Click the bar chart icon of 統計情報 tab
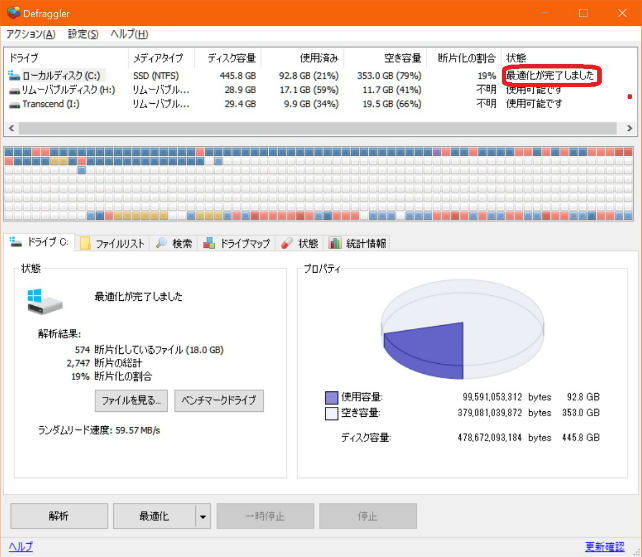The width and height of the screenshot is (642, 557). pyautogui.click(x=335, y=243)
